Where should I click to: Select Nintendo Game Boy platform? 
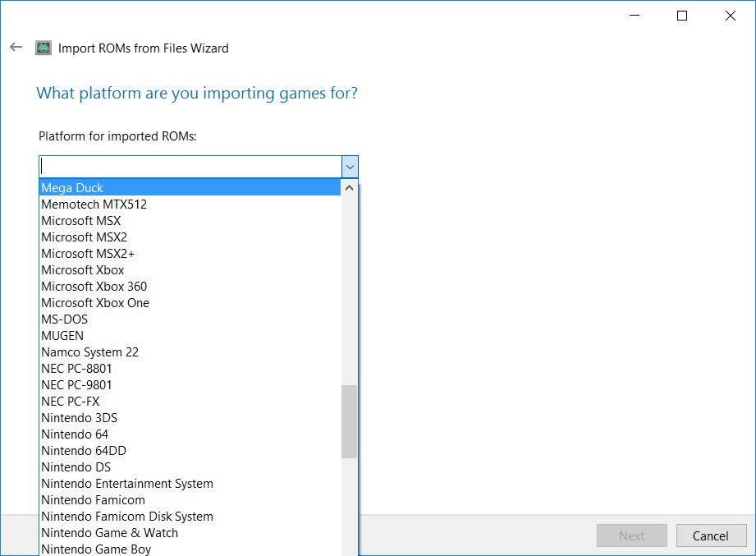[x=190, y=549]
